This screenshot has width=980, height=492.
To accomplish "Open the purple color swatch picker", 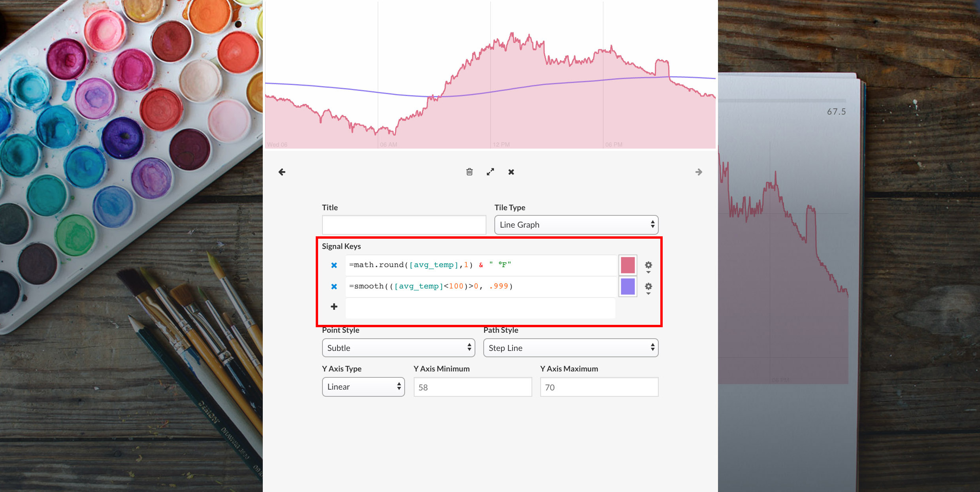I will [x=628, y=286].
